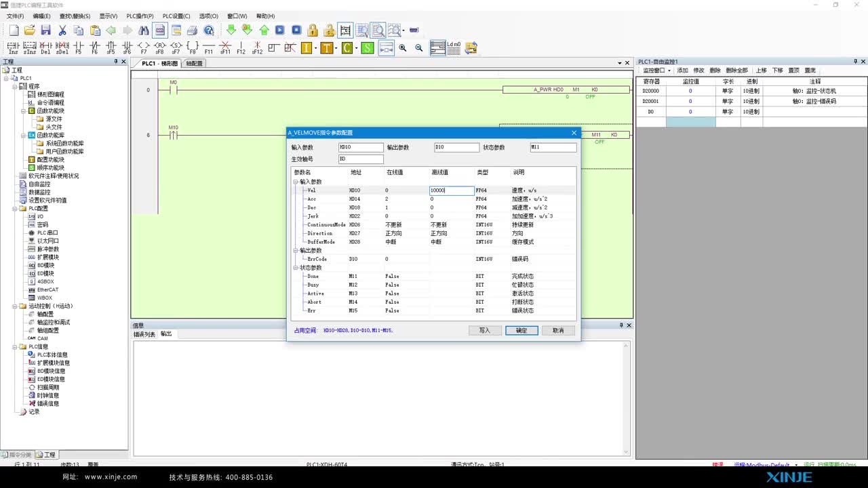The image size is (868, 488).
Task: Click the 确定 button
Action: click(521, 330)
